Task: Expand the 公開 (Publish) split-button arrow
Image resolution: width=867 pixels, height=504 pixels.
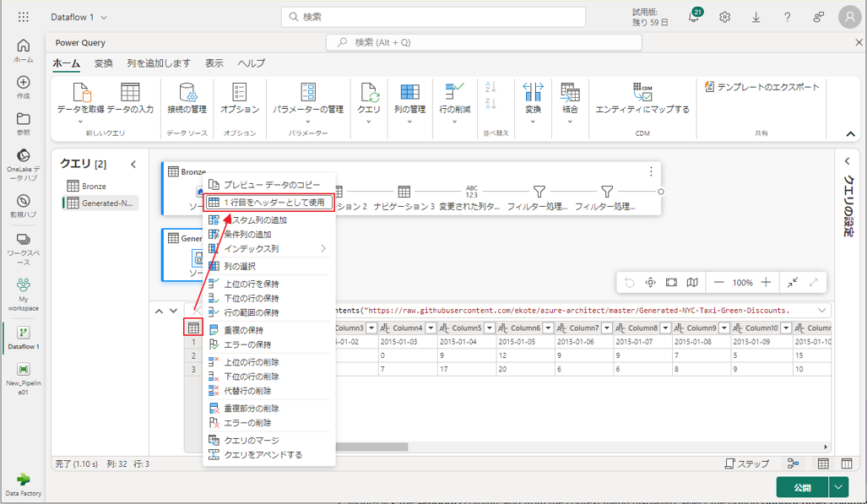Action: (838, 487)
